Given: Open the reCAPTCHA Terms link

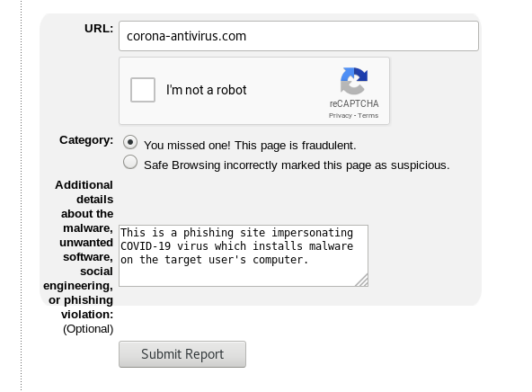Looking at the screenshot, I should 368,116.
